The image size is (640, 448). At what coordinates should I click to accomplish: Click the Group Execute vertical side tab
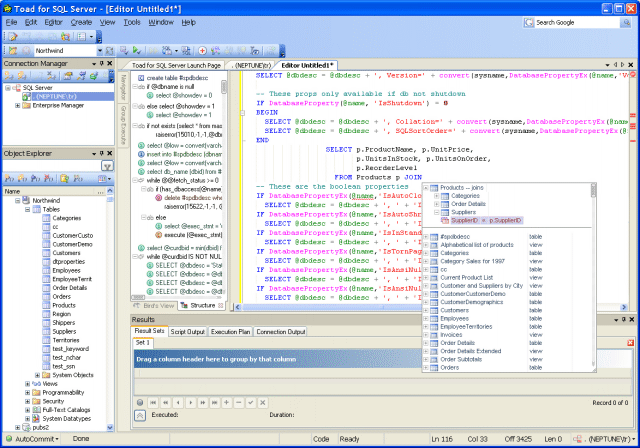coord(123,125)
